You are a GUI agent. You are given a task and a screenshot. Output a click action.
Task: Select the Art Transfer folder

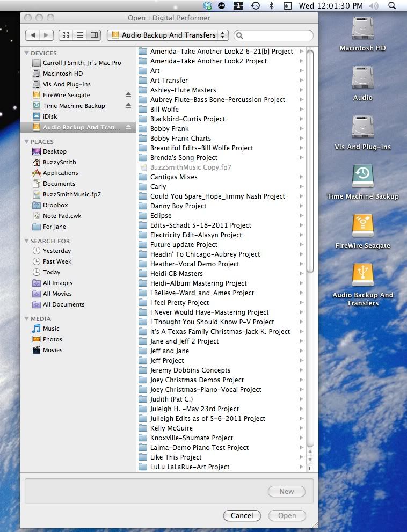point(221,81)
